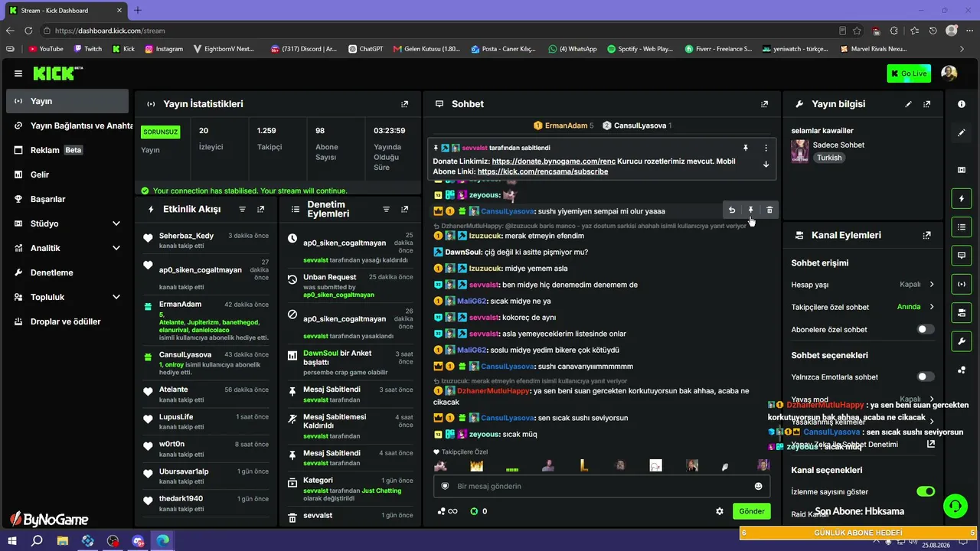Pin CansulLyasova's hovered chat message
The height and width of the screenshot is (551, 980).
pos(751,210)
